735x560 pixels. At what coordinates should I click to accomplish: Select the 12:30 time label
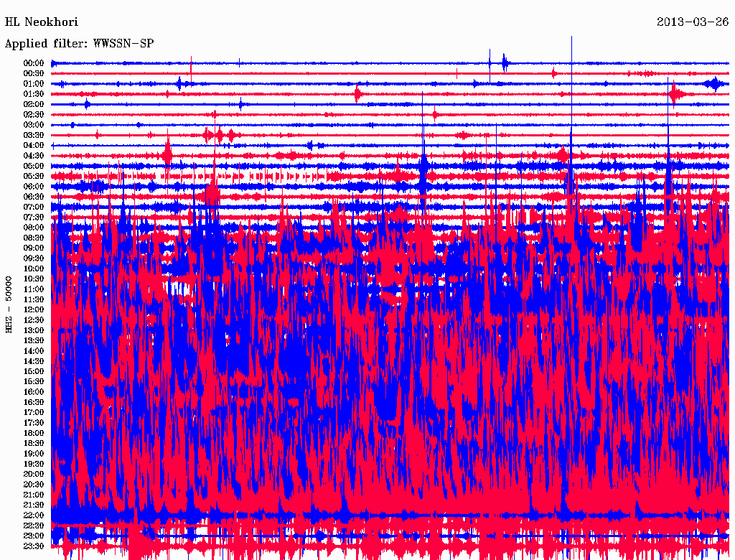click(x=34, y=320)
